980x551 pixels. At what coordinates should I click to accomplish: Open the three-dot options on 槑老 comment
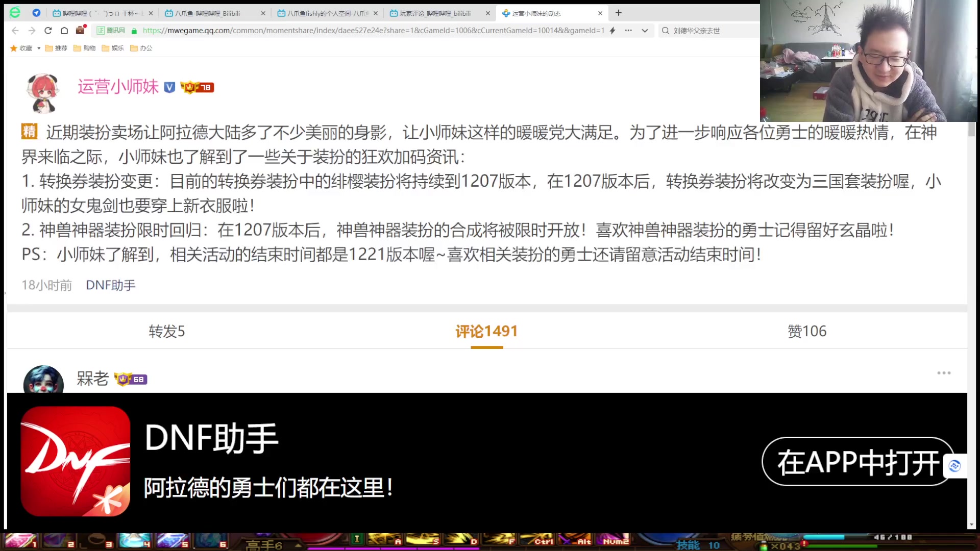tap(944, 373)
